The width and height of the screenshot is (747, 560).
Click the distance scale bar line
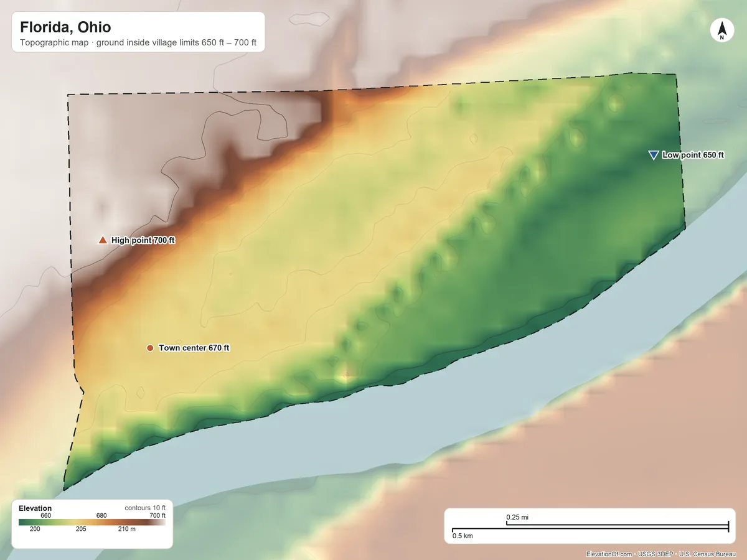[590, 528]
